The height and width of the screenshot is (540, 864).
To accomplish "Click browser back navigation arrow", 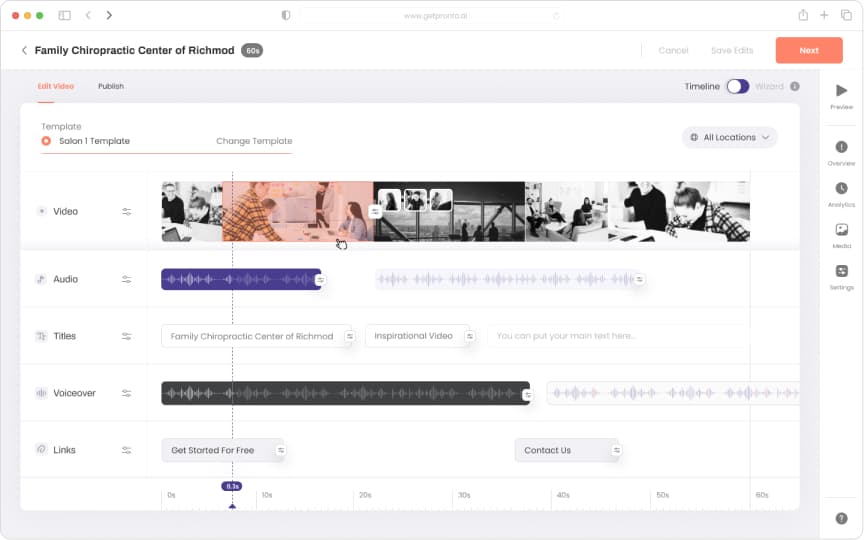I will click(x=88, y=15).
